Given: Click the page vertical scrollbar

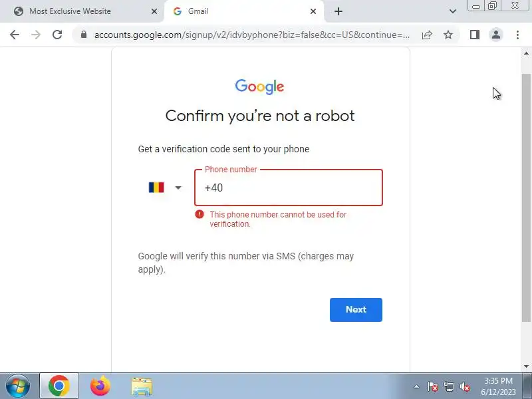Looking at the screenshot, I should point(526,198).
